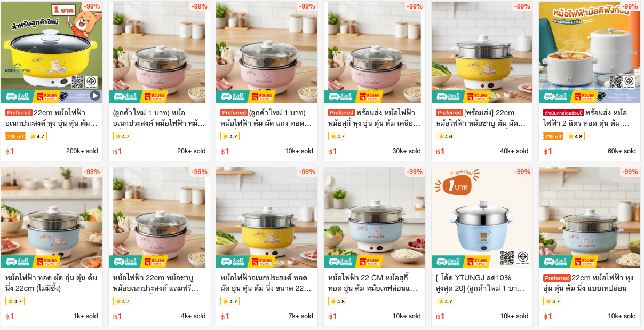Open the white multi-function pot product image
Image resolution: width=644 pixels, height=330 pixels.
click(590, 52)
